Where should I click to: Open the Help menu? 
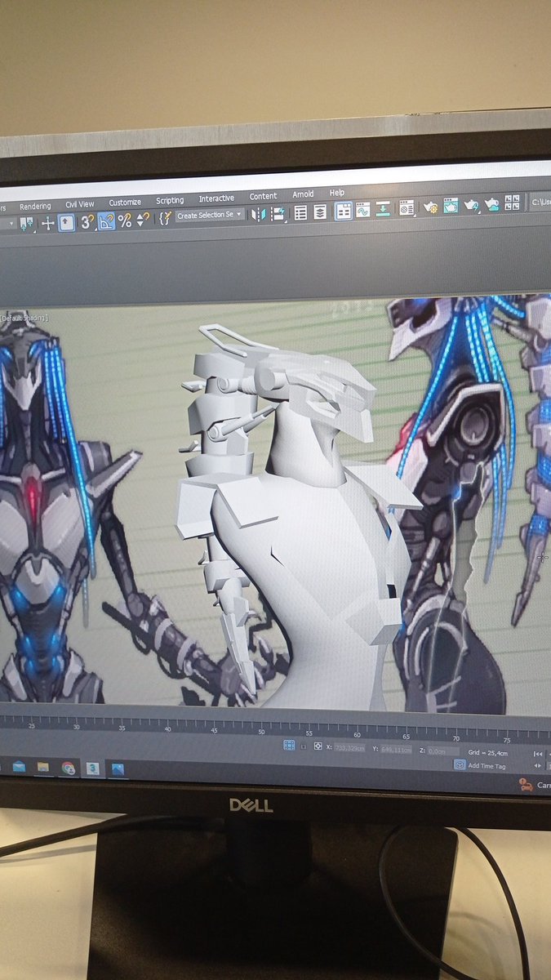[x=336, y=193]
